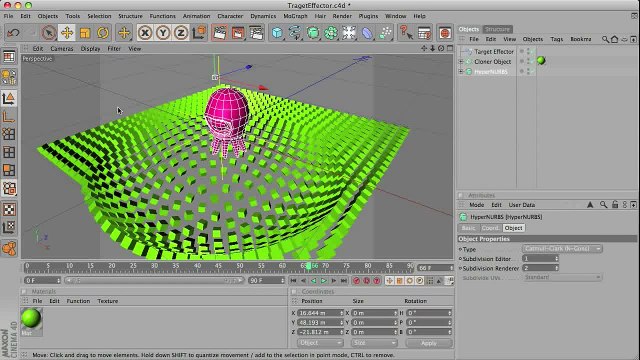640x360 pixels.
Task: Play the animation forward
Action: (324, 281)
